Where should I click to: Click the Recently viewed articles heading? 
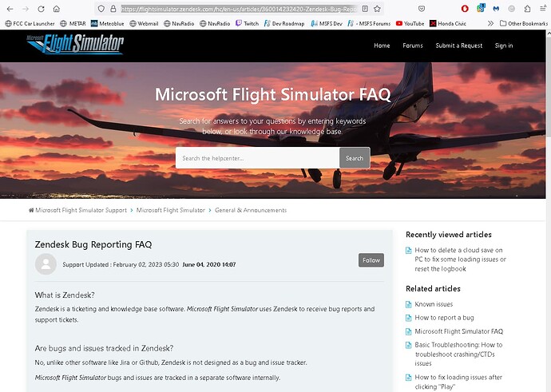tap(449, 235)
